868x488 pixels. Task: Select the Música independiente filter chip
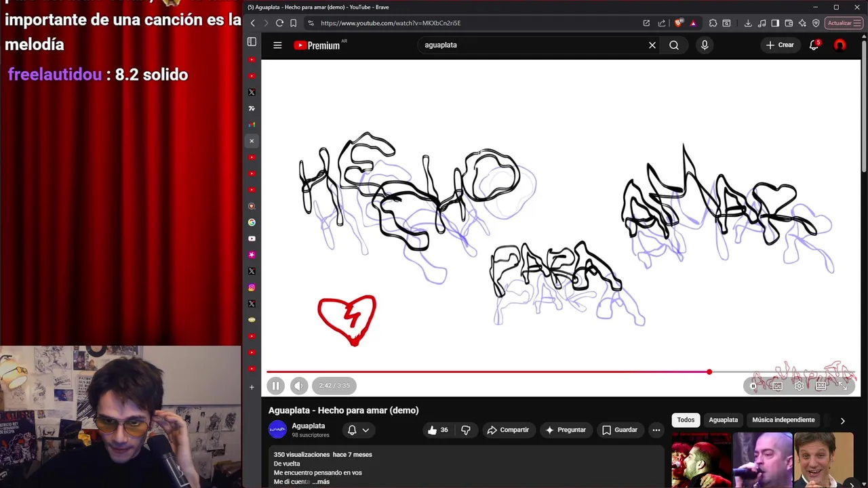point(783,420)
